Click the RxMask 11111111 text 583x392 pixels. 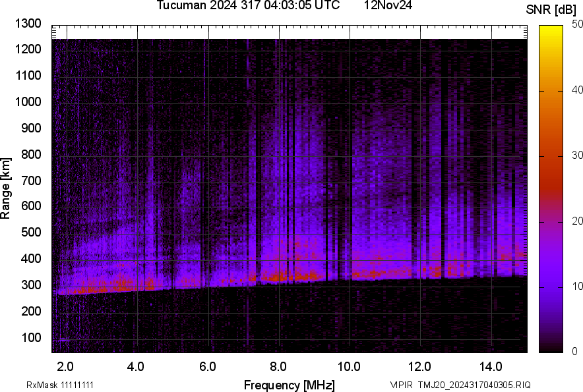coord(51,385)
